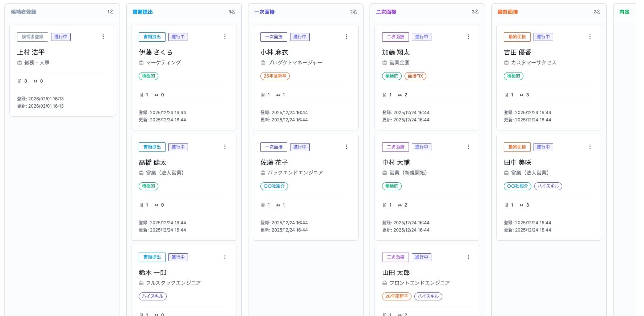Click the briefcase icon beside フロントエンドエンジニア

[385, 283]
